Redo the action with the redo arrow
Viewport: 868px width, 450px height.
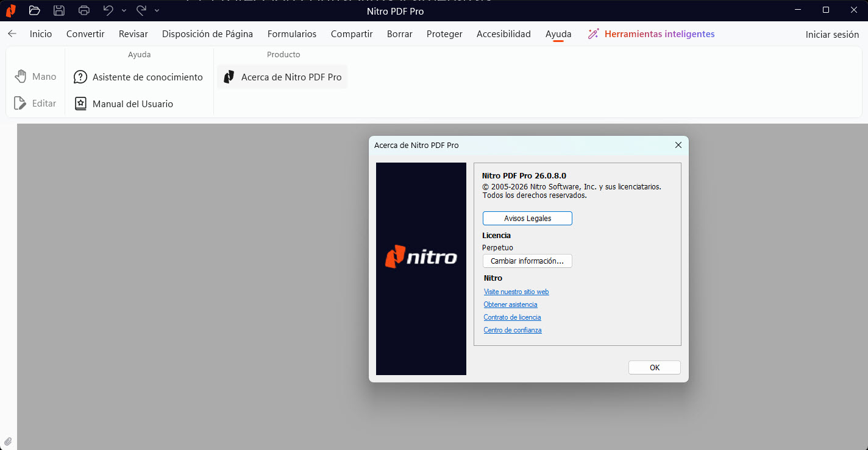141,10
